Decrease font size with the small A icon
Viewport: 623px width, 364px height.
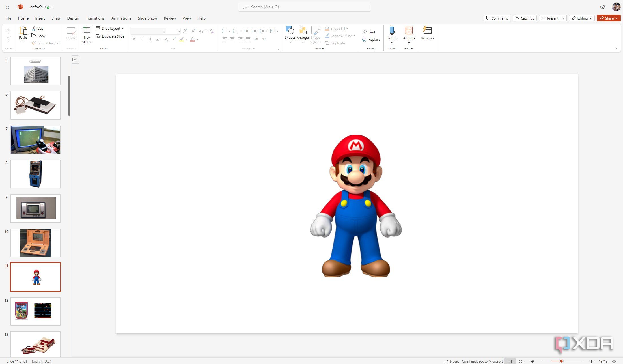(193, 31)
